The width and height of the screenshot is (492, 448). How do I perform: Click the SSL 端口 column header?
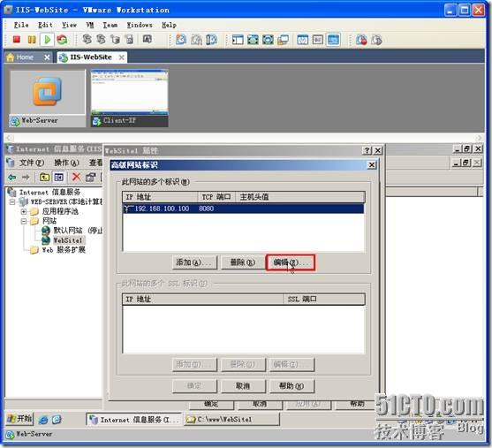click(x=324, y=300)
